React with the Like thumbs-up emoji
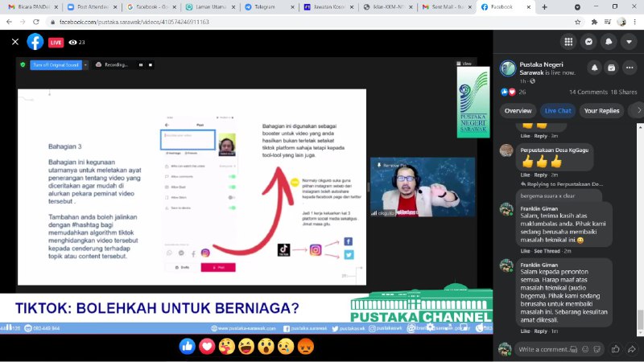 pos(188,347)
